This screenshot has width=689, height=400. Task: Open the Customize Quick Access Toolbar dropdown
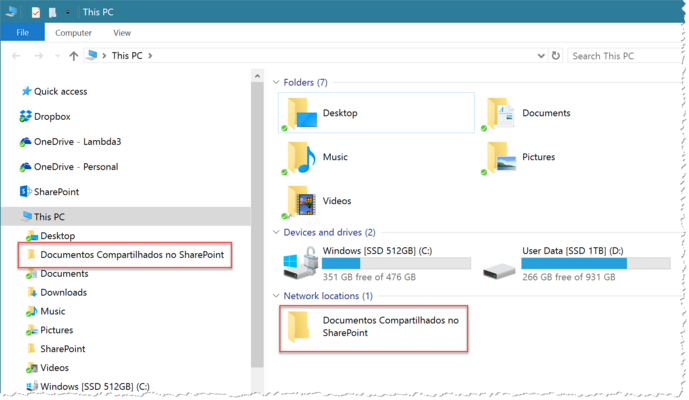point(67,13)
